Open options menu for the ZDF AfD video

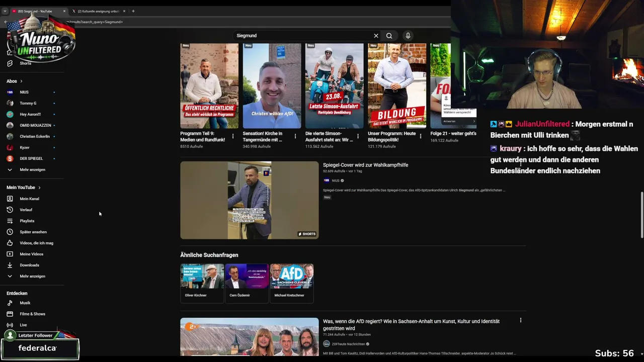pyautogui.click(x=521, y=320)
